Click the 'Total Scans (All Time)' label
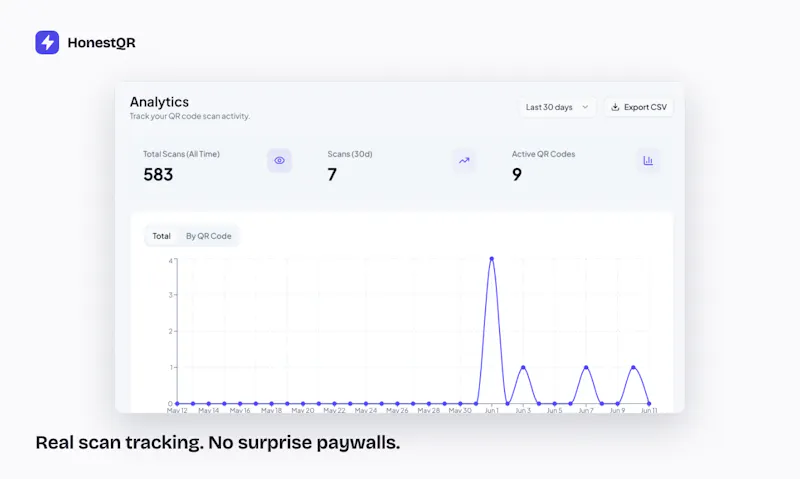Screen dimensions: 800x479 coord(181,154)
